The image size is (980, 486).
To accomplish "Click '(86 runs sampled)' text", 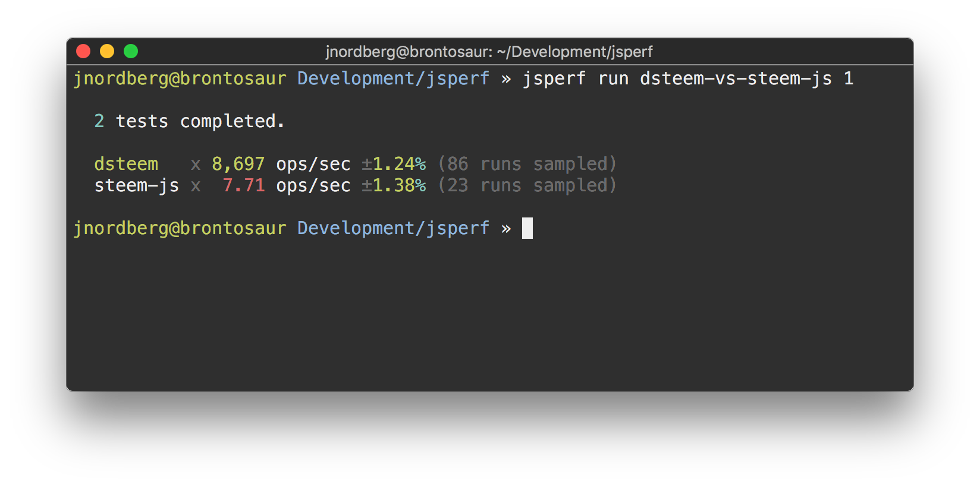I will point(527,164).
